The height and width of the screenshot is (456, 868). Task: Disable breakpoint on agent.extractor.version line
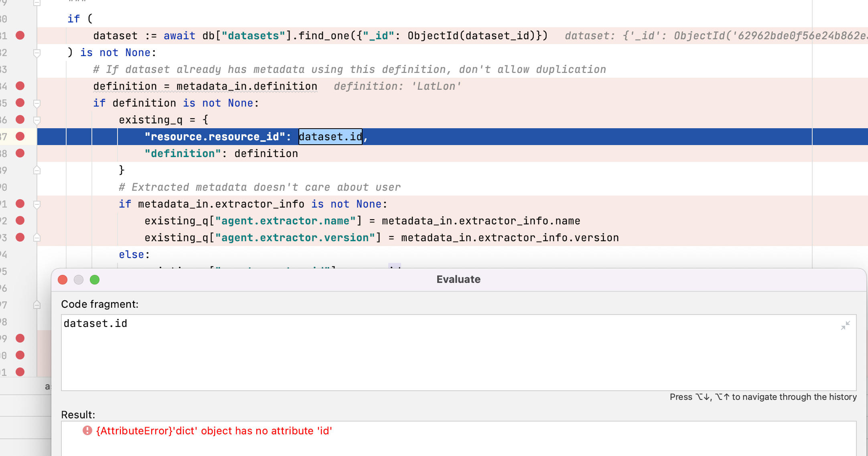click(x=20, y=238)
